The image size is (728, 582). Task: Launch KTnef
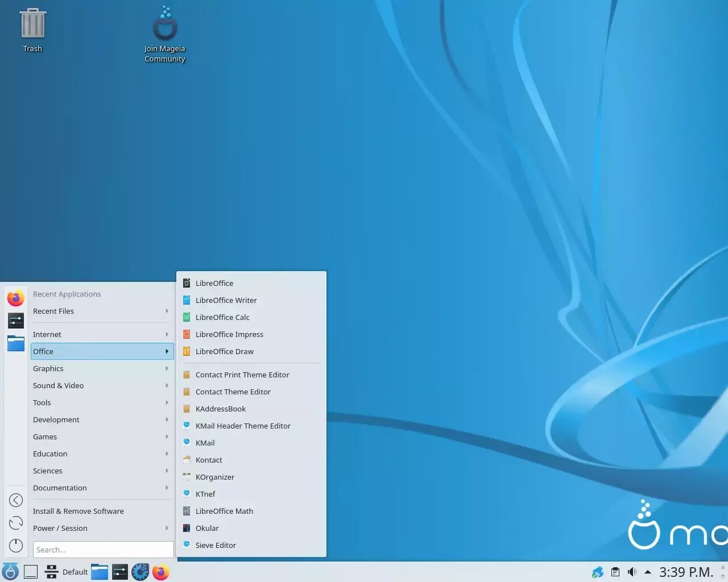pos(251,494)
